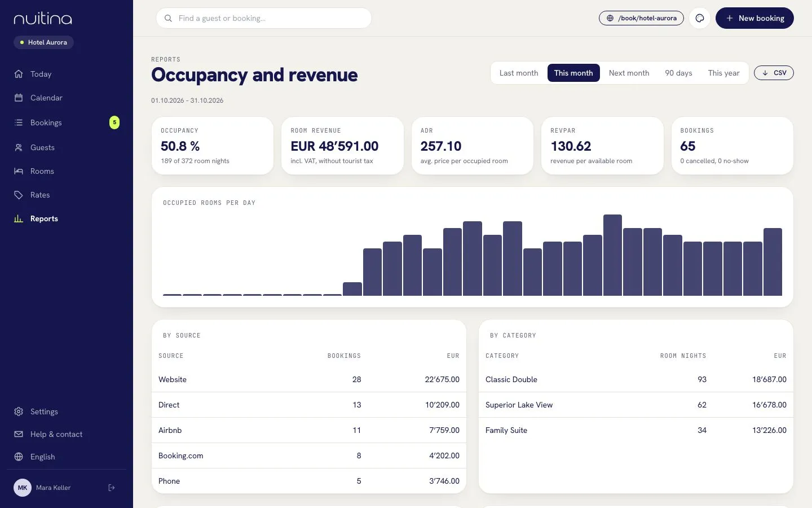This screenshot has width=812, height=508.
Task: Go to the Guests menu label
Action: [42, 147]
